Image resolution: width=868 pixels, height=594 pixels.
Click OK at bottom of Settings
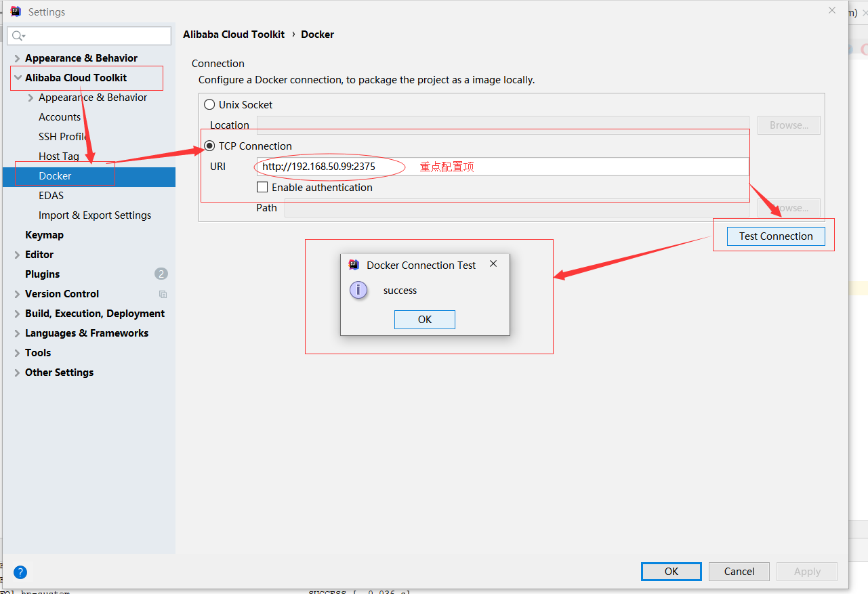click(671, 572)
